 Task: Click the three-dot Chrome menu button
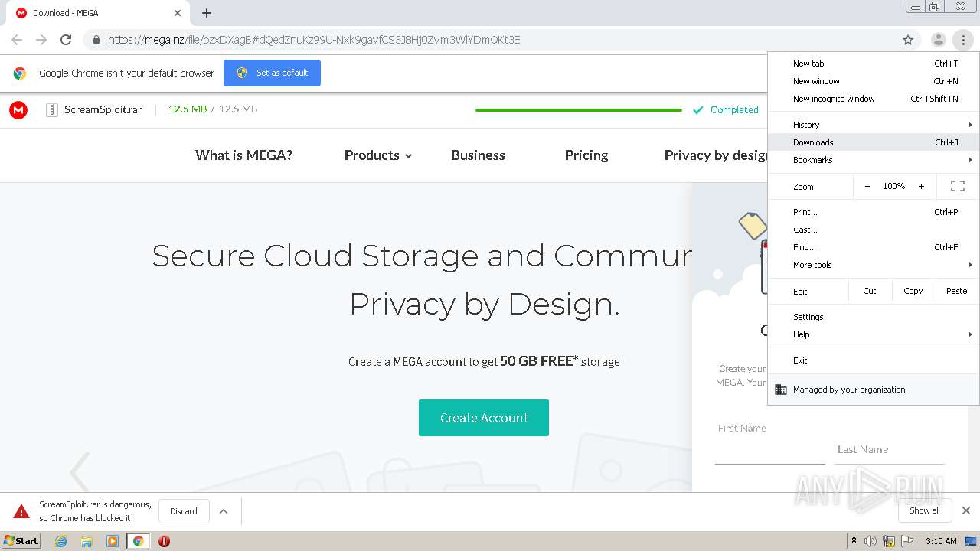(963, 40)
